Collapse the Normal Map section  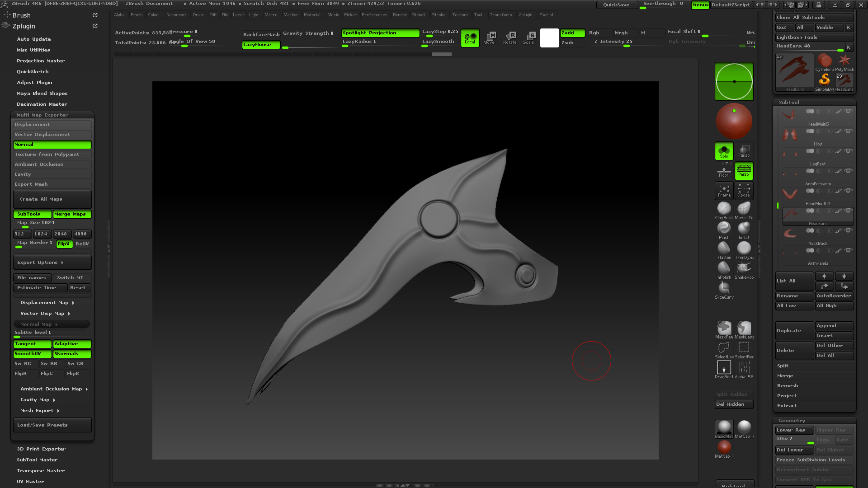pyautogui.click(x=52, y=324)
